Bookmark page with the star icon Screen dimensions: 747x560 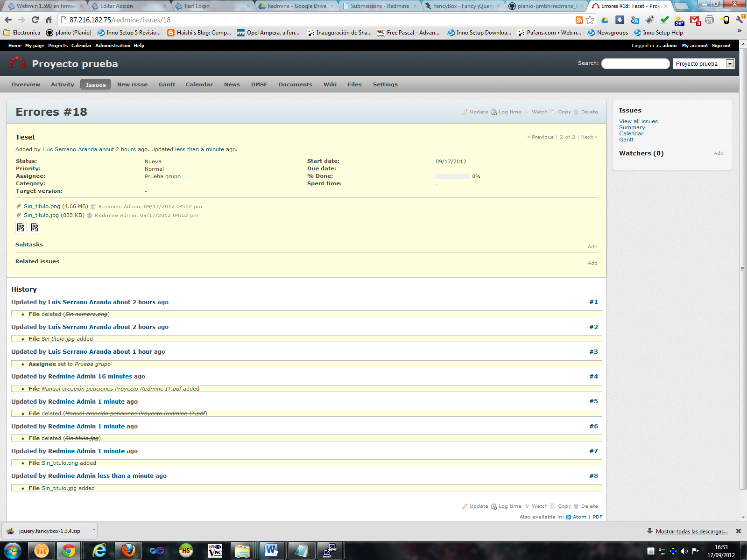click(590, 20)
